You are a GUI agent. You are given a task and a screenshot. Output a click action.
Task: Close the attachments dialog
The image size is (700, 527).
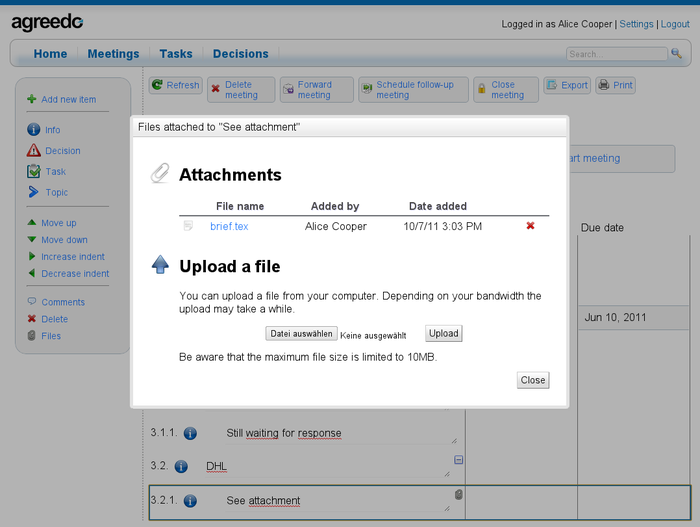click(x=532, y=380)
